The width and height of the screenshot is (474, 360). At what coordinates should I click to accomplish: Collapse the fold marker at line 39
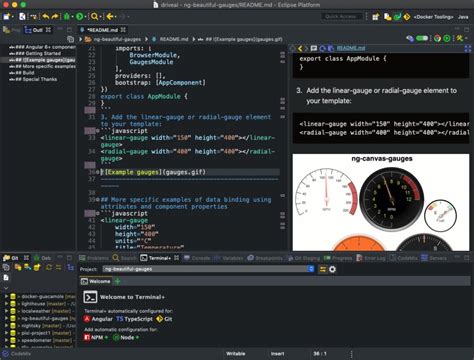98,200
